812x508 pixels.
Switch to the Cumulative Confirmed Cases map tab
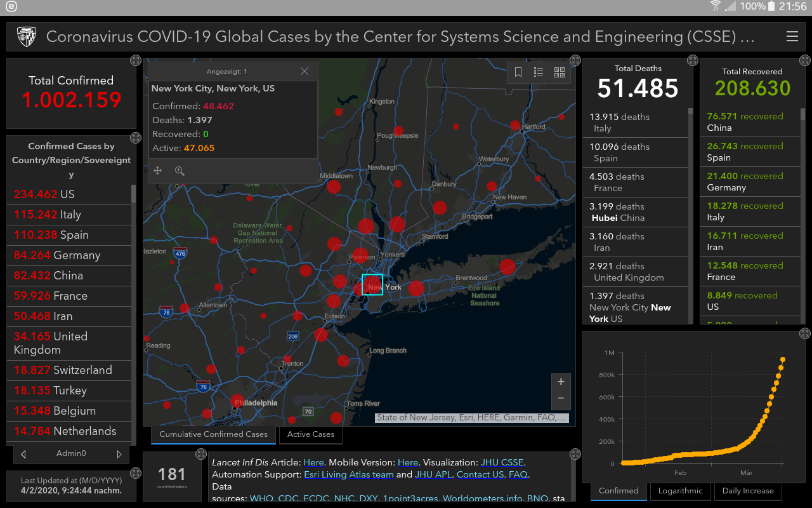(x=214, y=434)
